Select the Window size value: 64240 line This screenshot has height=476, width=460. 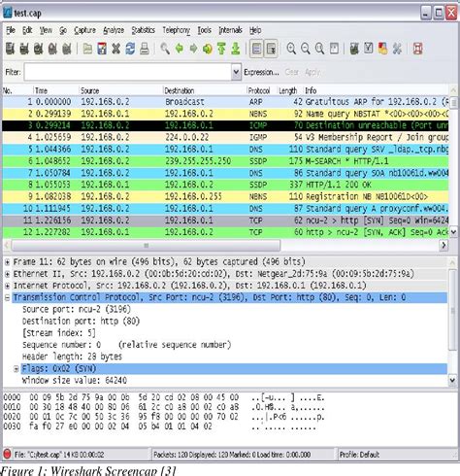(75, 380)
